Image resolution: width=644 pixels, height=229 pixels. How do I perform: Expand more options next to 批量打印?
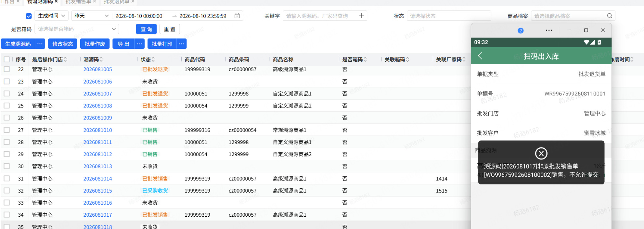182,44
